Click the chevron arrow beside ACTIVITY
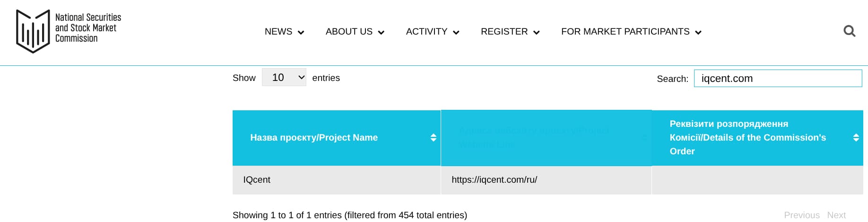The image size is (868, 222). click(x=456, y=33)
